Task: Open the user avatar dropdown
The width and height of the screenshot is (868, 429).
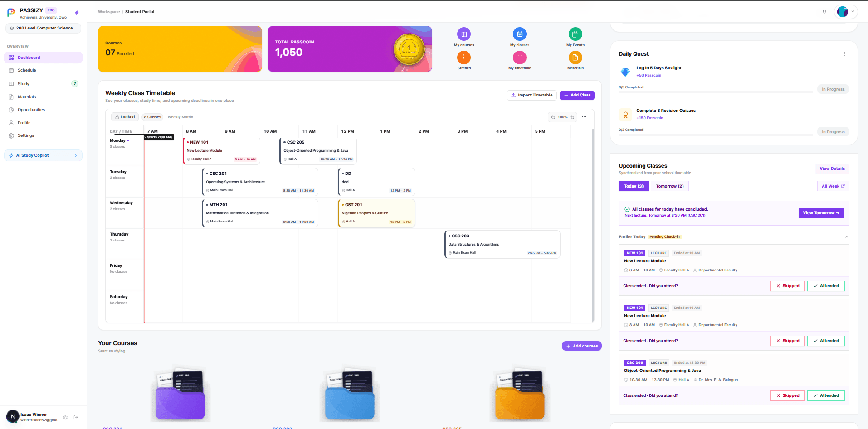Action: pos(846,12)
